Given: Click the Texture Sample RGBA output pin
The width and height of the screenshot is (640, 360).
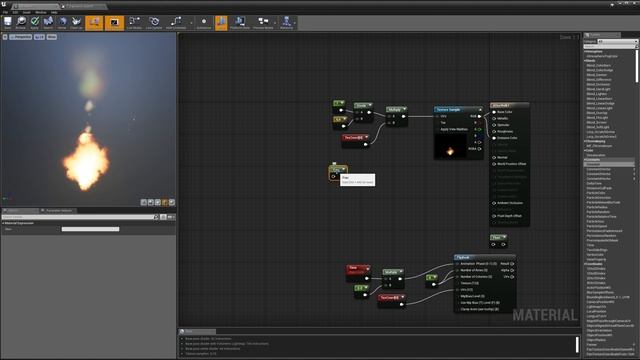Looking at the screenshot, I should [x=479, y=149].
